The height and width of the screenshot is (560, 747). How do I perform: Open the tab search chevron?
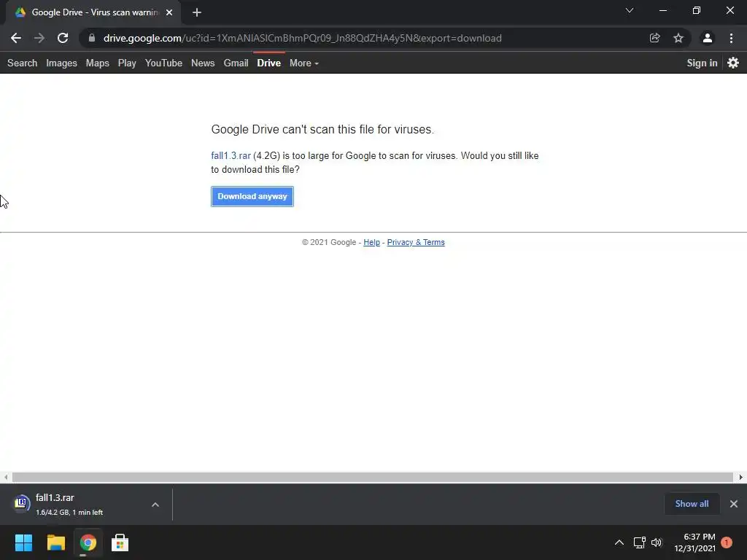630,10
